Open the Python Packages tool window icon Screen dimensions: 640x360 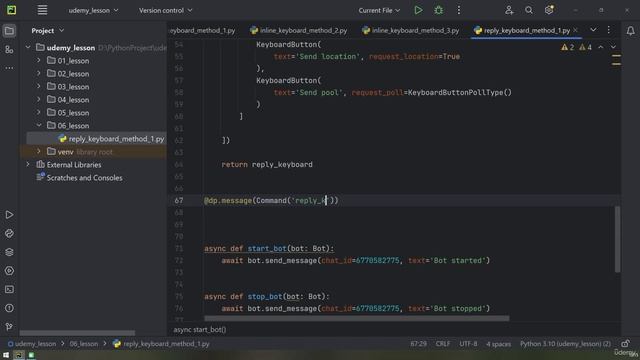[9, 233]
